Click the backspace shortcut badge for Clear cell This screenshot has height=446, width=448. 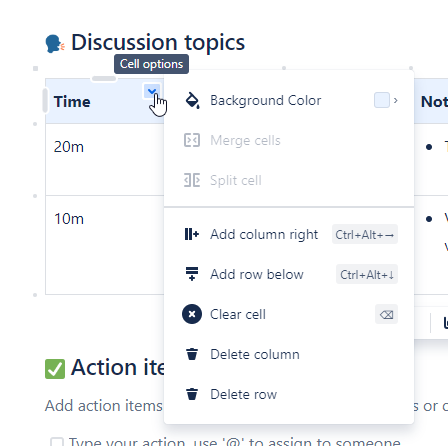point(386,314)
